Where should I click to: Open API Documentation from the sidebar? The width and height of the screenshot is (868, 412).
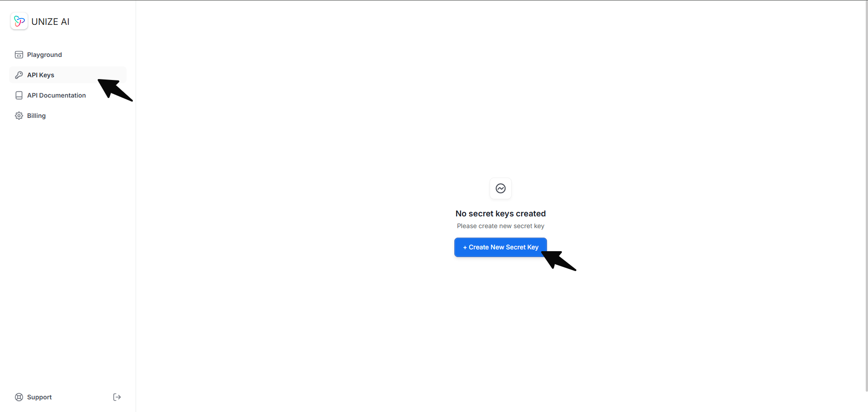pyautogui.click(x=68, y=95)
